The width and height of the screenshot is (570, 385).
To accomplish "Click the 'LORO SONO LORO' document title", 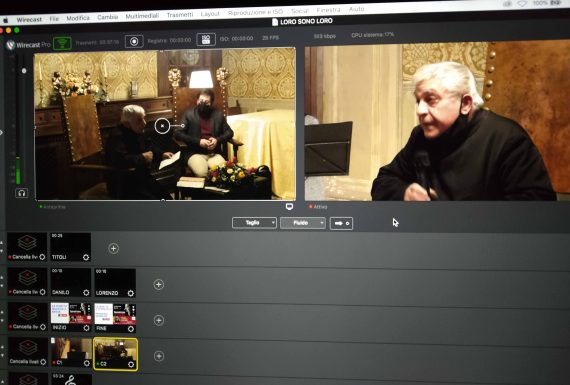I will coord(306,21).
